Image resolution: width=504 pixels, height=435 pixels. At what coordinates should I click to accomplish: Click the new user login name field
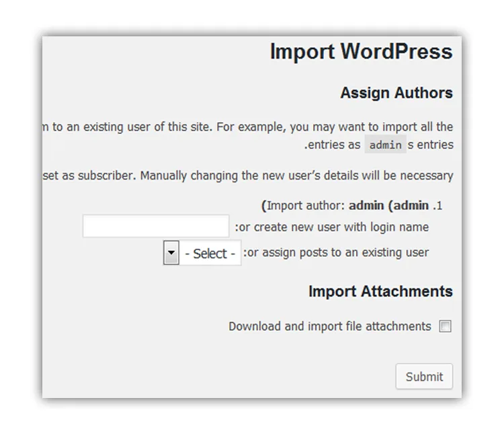[156, 226]
